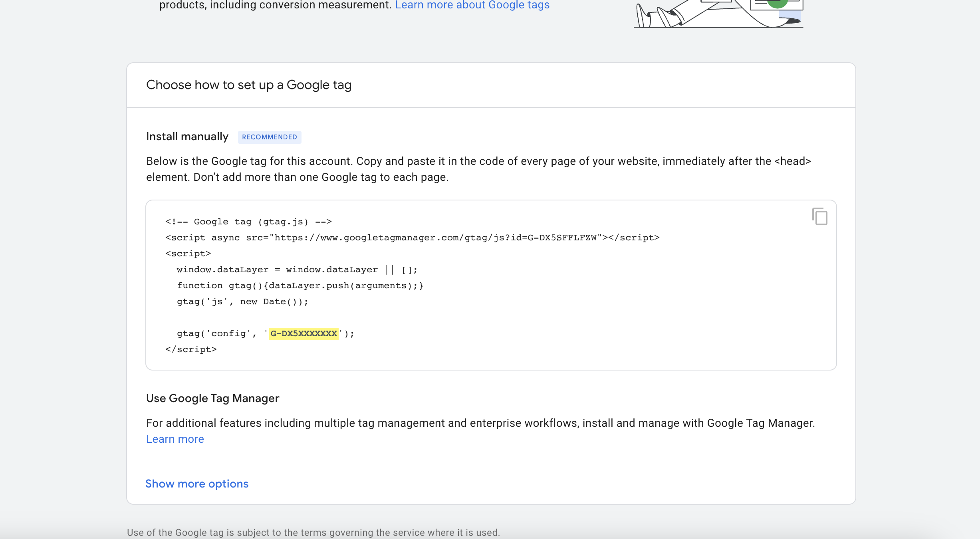Copy the Google tag code snippet
This screenshot has height=539, width=980.
tap(819, 217)
